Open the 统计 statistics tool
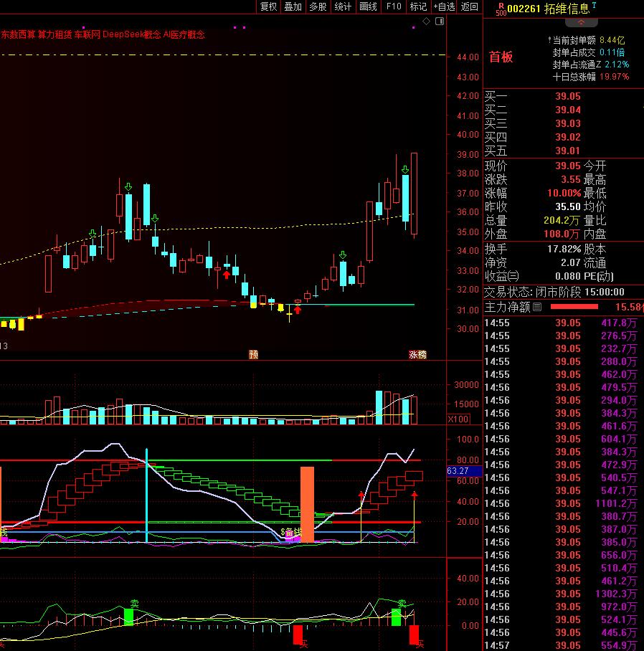The image size is (644, 651). (x=343, y=6)
